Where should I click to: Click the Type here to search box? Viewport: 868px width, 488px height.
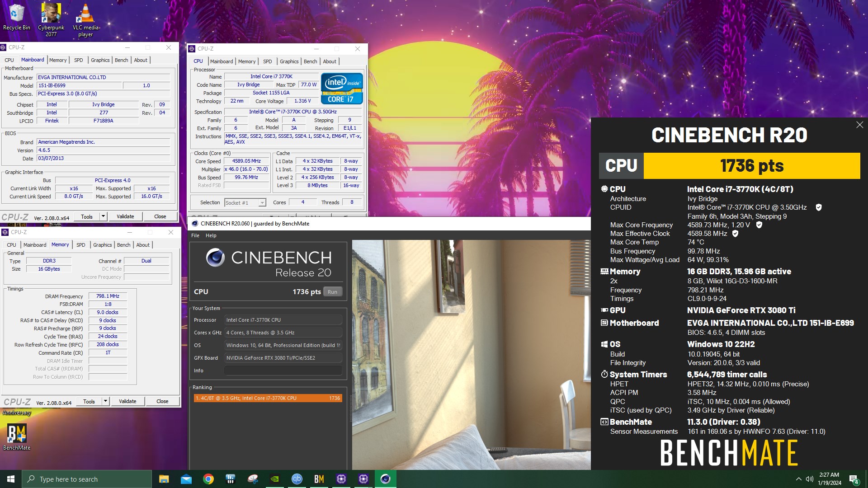coord(87,479)
